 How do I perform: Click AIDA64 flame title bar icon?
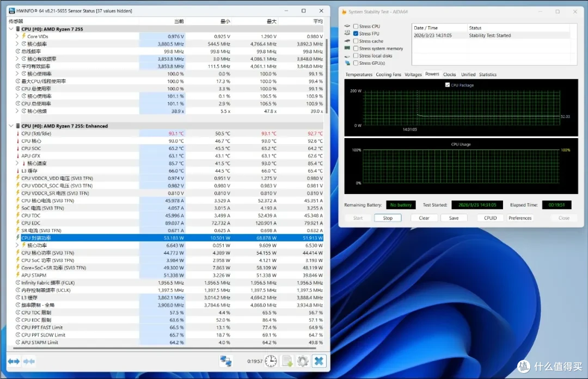(x=344, y=11)
